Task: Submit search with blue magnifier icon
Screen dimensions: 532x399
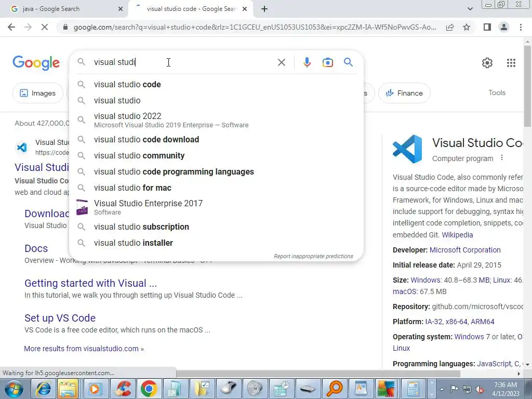Action: (x=349, y=62)
